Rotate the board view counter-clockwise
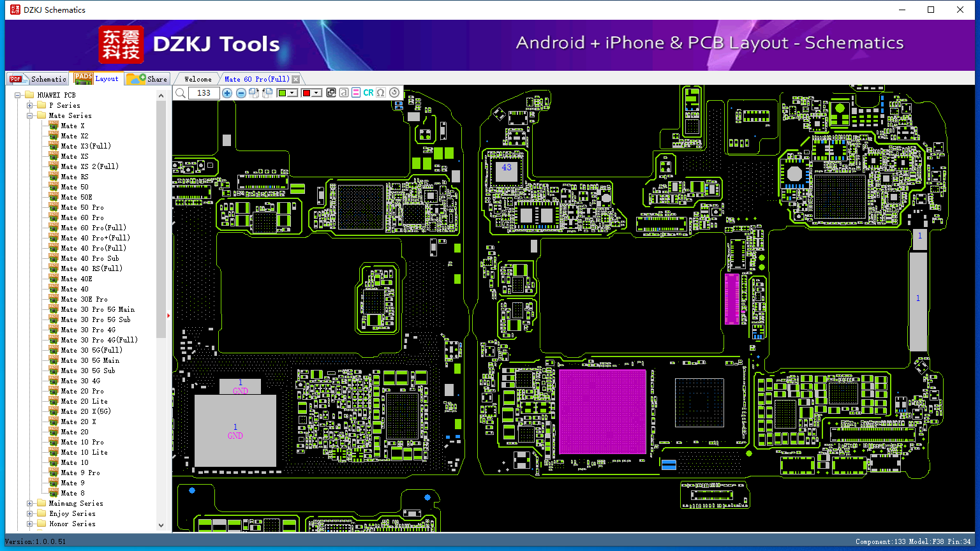The height and width of the screenshot is (551, 980). tap(267, 93)
